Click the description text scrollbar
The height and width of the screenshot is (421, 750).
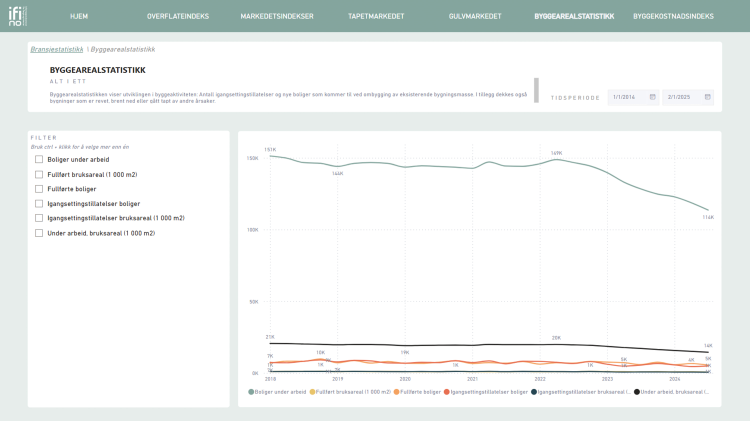(x=536, y=89)
